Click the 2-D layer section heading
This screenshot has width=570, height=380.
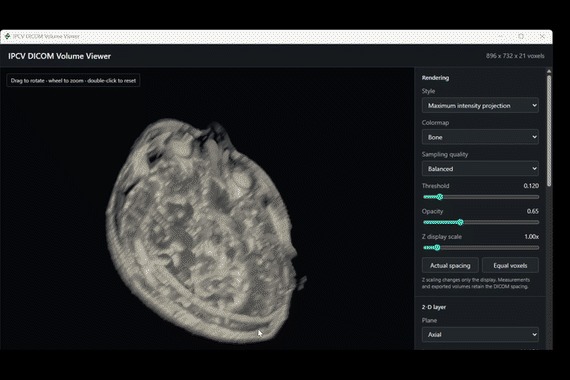tap(434, 307)
